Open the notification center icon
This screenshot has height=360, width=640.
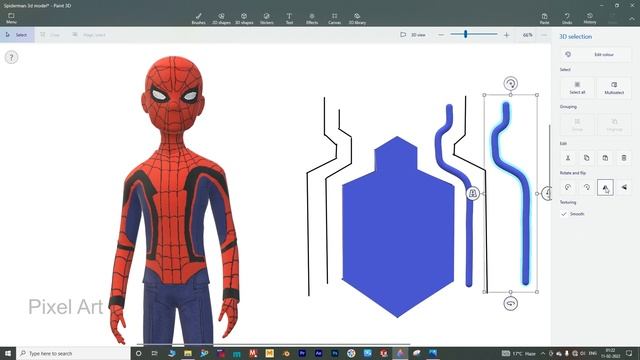pyautogui.click(x=629, y=353)
